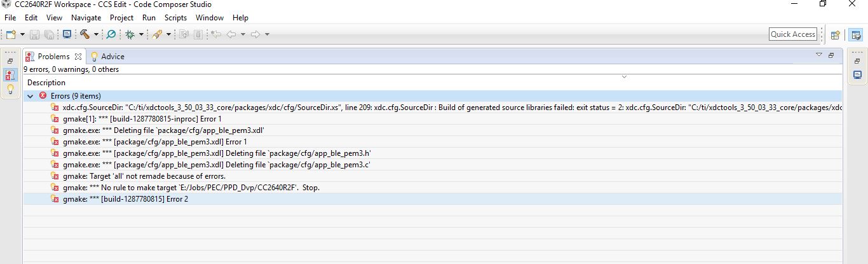Select the CCS Edit perspective icon
Image resolution: width=868 pixels, height=264 pixels.
pos(856,35)
